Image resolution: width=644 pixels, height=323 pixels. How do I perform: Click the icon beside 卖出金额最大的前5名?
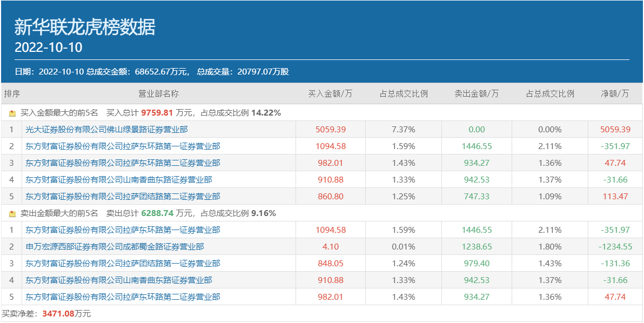pyautogui.click(x=12, y=214)
